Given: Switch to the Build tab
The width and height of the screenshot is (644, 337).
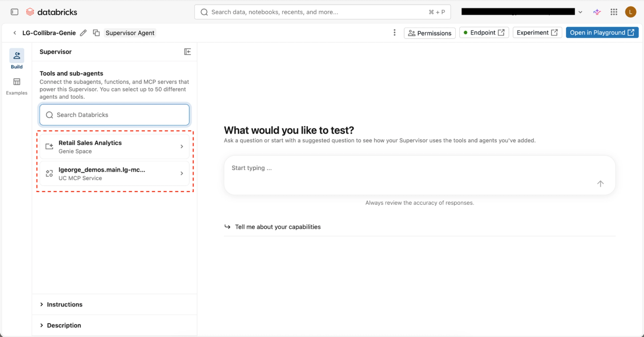Looking at the screenshot, I should (x=17, y=59).
